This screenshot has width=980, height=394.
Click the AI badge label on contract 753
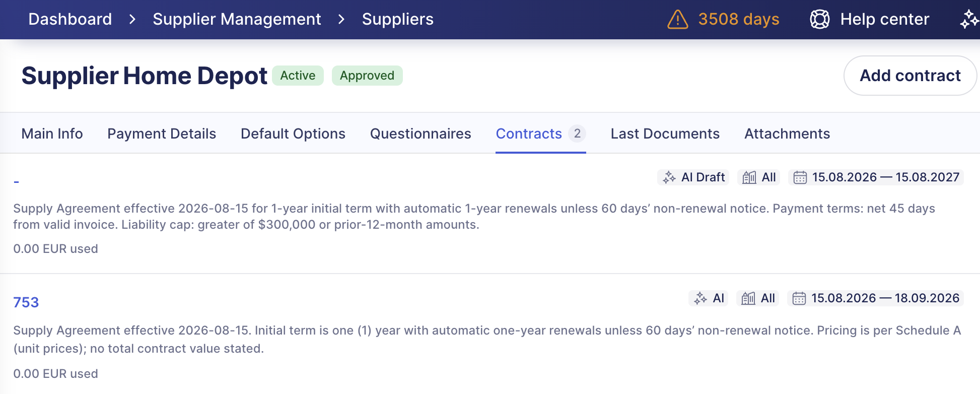click(x=719, y=298)
